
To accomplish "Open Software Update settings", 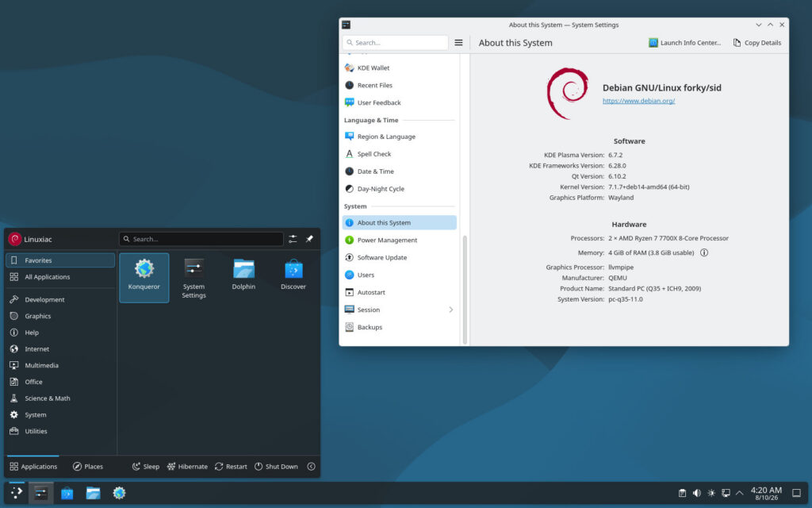I will point(400,257).
